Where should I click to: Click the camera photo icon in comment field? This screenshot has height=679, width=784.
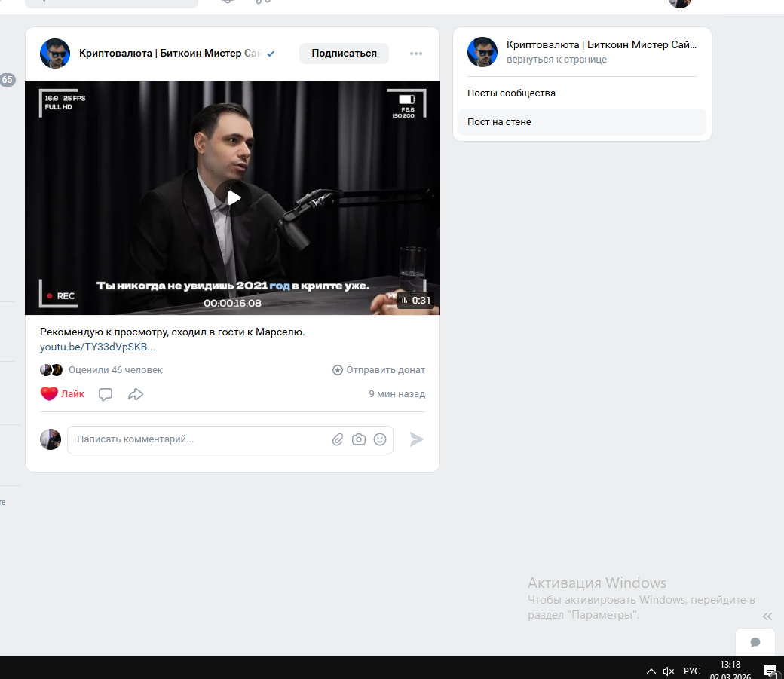pyautogui.click(x=359, y=439)
